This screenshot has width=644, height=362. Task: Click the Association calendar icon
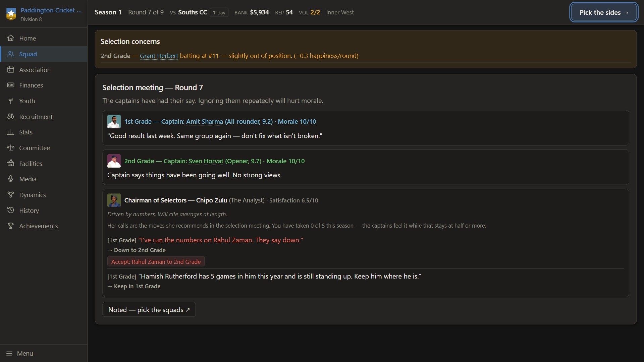click(x=11, y=70)
